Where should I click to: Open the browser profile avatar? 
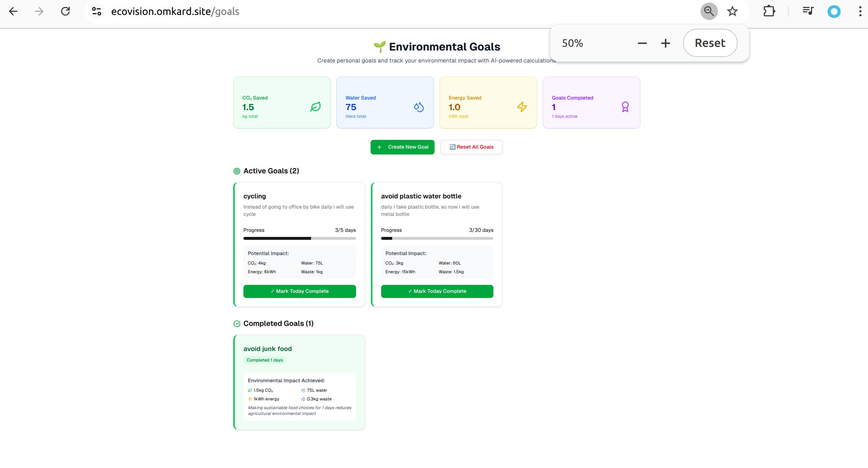(x=834, y=11)
